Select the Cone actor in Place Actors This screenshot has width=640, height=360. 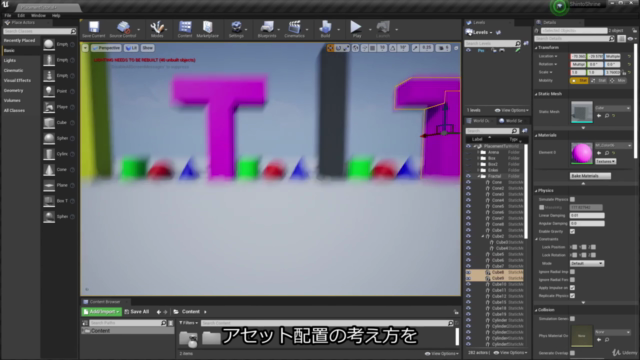point(49,169)
